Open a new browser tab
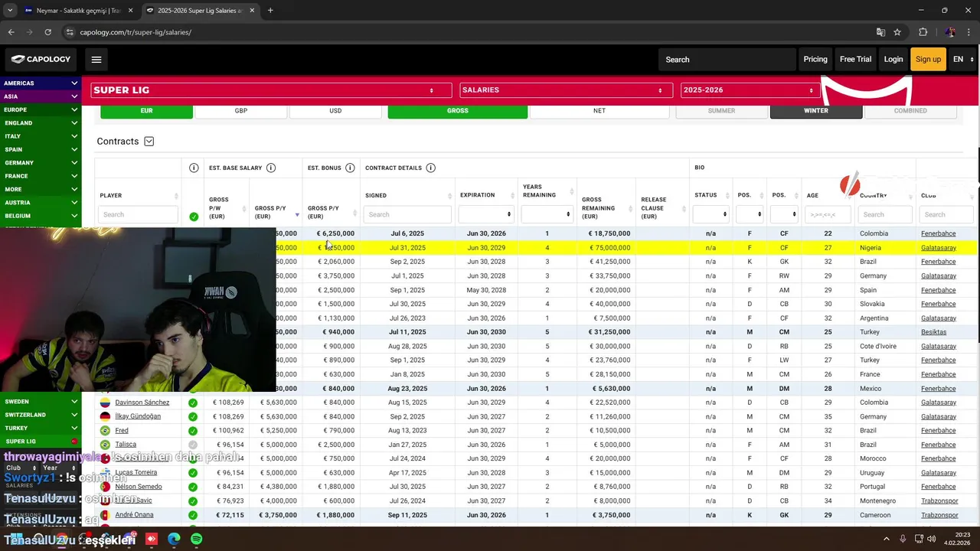The image size is (980, 551). click(x=270, y=11)
